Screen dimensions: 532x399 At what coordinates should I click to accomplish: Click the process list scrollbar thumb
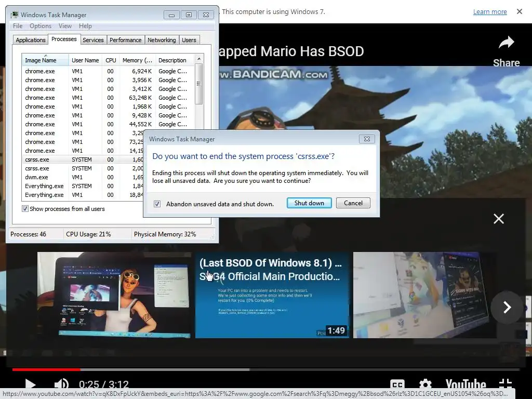point(199,84)
